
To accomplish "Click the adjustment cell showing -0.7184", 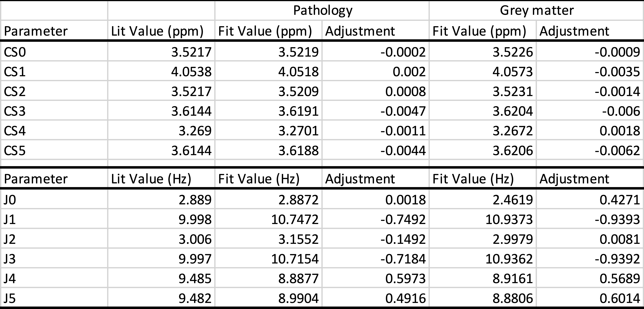I will [x=403, y=259].
